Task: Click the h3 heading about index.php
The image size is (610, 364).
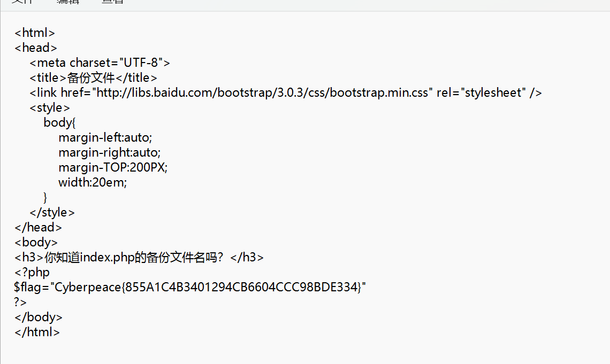Action: coord(139,257)
